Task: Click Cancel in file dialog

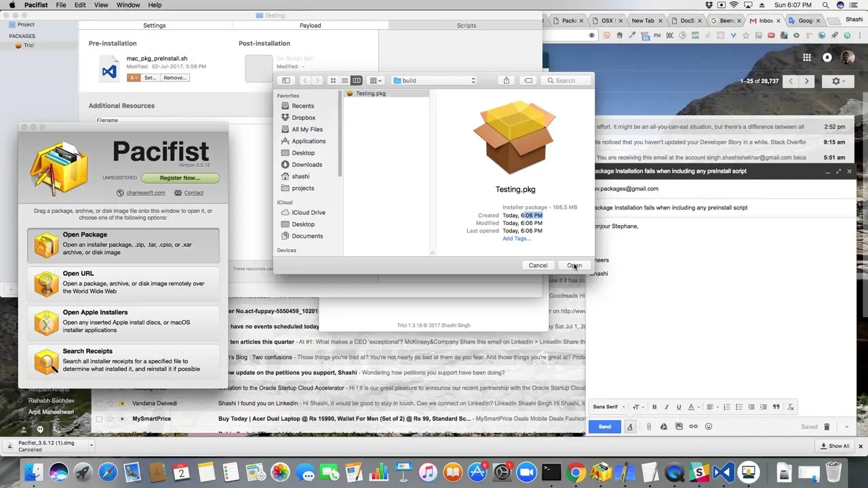Action: click(x=538, y=266)
